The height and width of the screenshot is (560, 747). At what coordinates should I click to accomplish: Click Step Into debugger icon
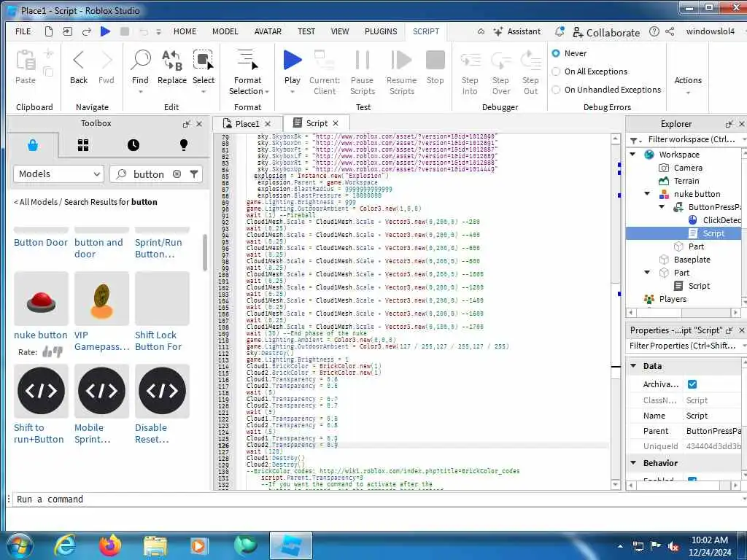pyautogui.click(x=471, y=61)
